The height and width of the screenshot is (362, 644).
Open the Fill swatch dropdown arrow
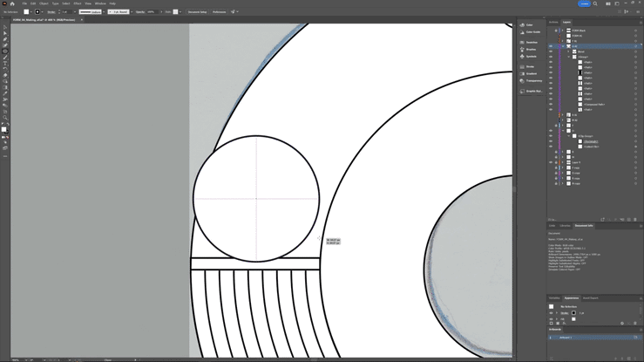click(x=31, y=12)
